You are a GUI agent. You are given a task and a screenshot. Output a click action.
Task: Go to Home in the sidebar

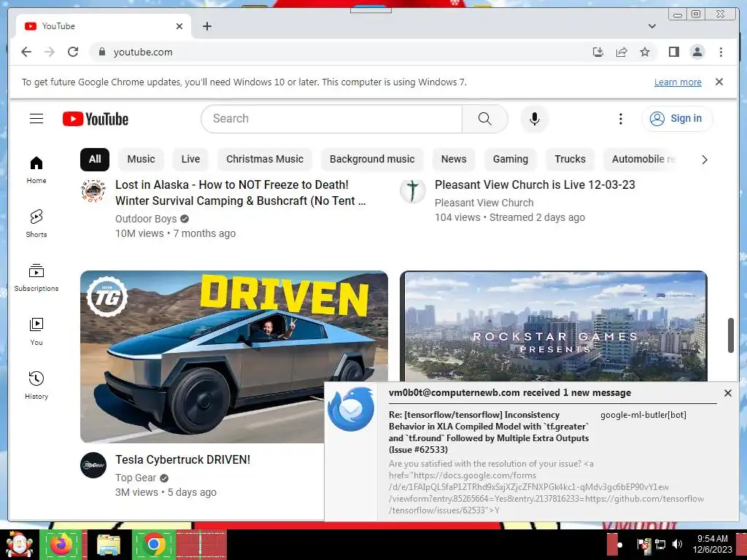click(36, 169)
